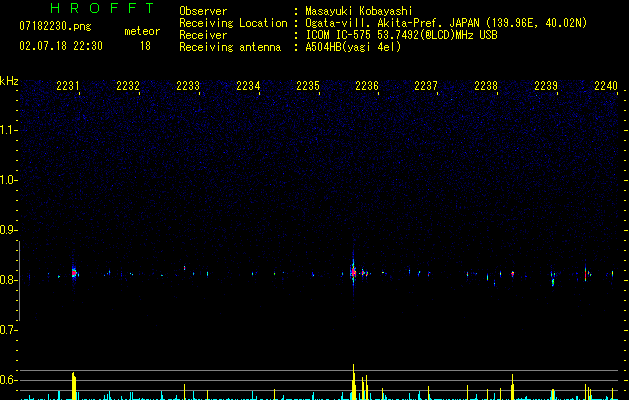Click the kHz axis unit label
629x400 pixels.
coord(9,81)
